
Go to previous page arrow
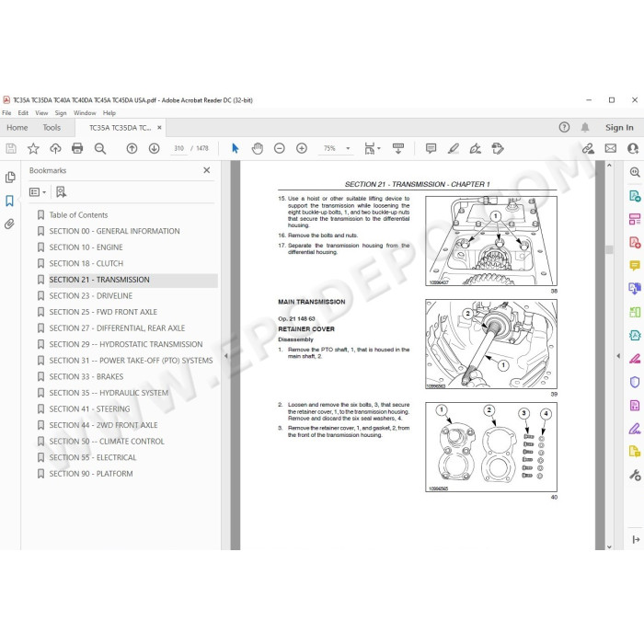[132, 148]
